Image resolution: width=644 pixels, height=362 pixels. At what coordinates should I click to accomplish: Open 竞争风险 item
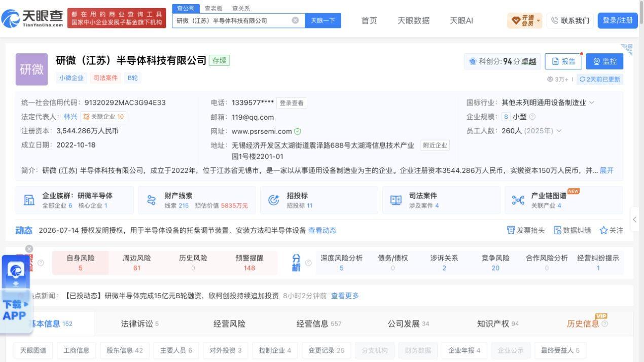tap(495, 263)
